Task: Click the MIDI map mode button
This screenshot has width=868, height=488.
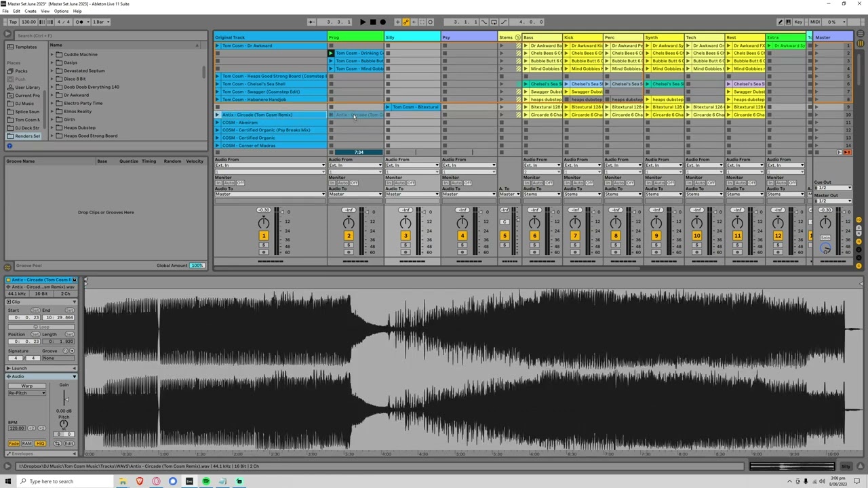Action: [815, 22]
